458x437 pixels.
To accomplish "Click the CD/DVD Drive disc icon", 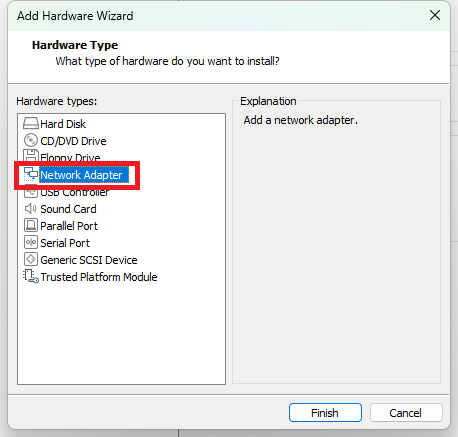I will point(31,140).
